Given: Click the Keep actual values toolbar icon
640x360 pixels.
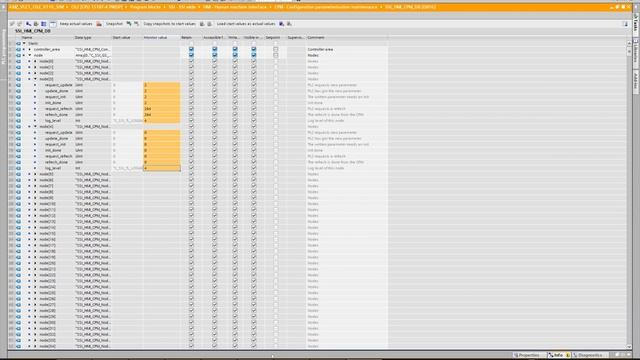Looking at the screenshot, I should (x=53, y=24).
